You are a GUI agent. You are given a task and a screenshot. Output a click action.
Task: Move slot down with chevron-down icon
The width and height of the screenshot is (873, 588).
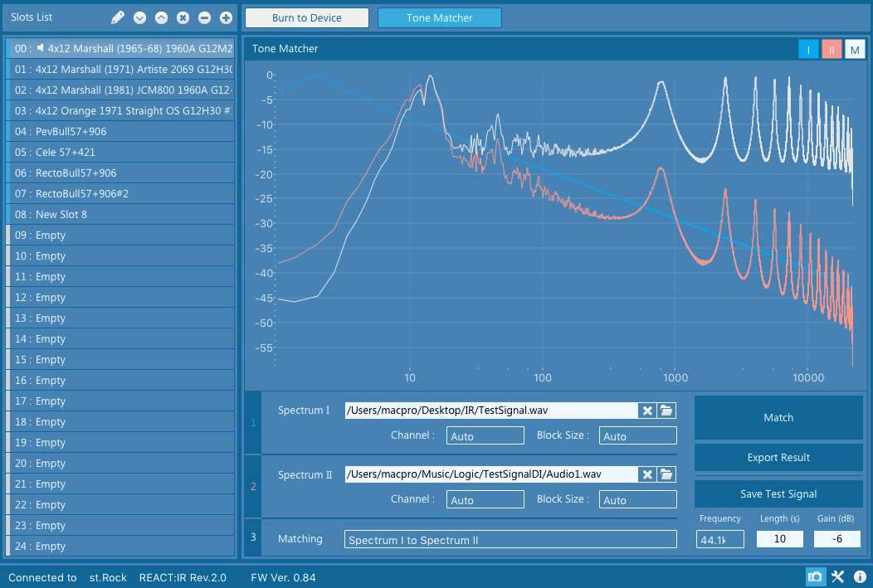click(x=139, y=17)
